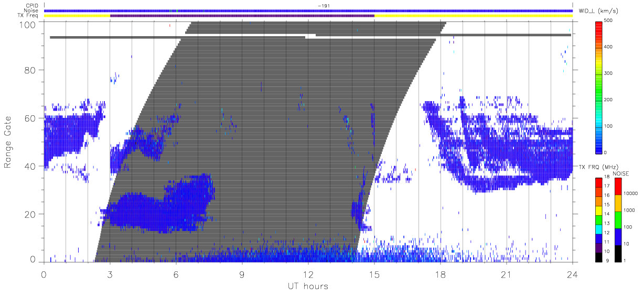Click the Range Gate y-axis title
Viewport: 644px width, 297px height.
click(x=8, y=142)
